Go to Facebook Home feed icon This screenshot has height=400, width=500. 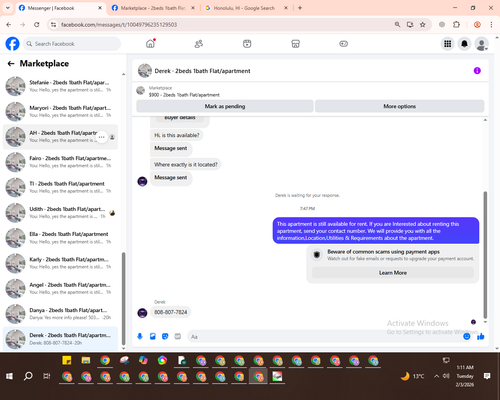[x=150, y=44]
